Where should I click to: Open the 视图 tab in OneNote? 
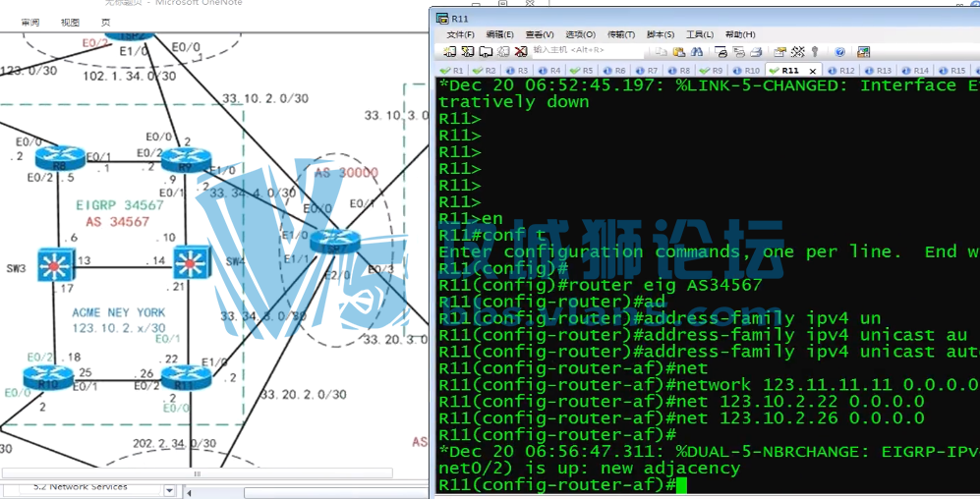70,23
